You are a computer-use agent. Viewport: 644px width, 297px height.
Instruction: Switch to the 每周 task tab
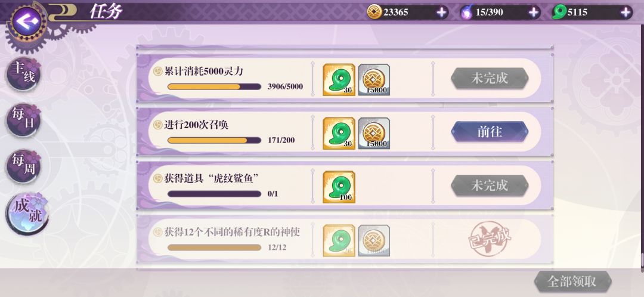pyautogui.click(x=23, y=165)
